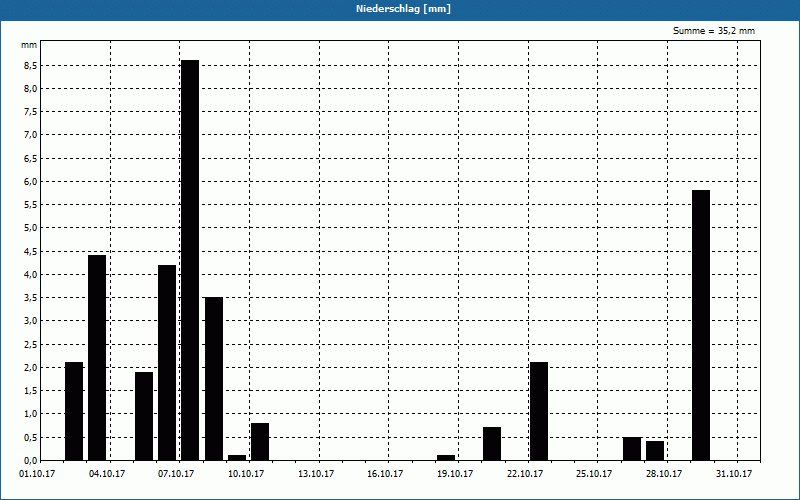Click the '2,5' y-axis value

click(31, 344)
